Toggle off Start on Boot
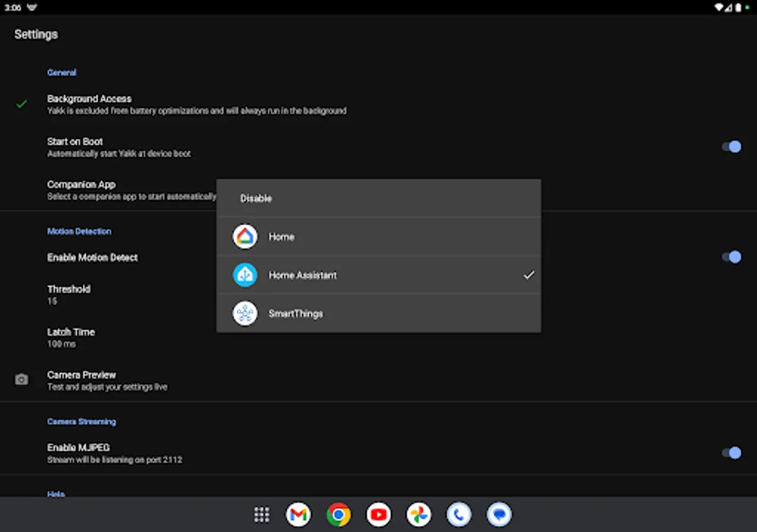The width and height of the screenshot is (757, 532). pos(732,147)
